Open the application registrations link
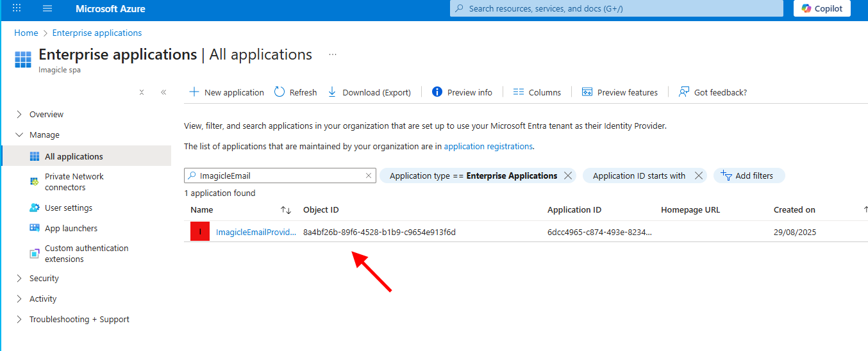Screen dimensions: 868x351 488,146
